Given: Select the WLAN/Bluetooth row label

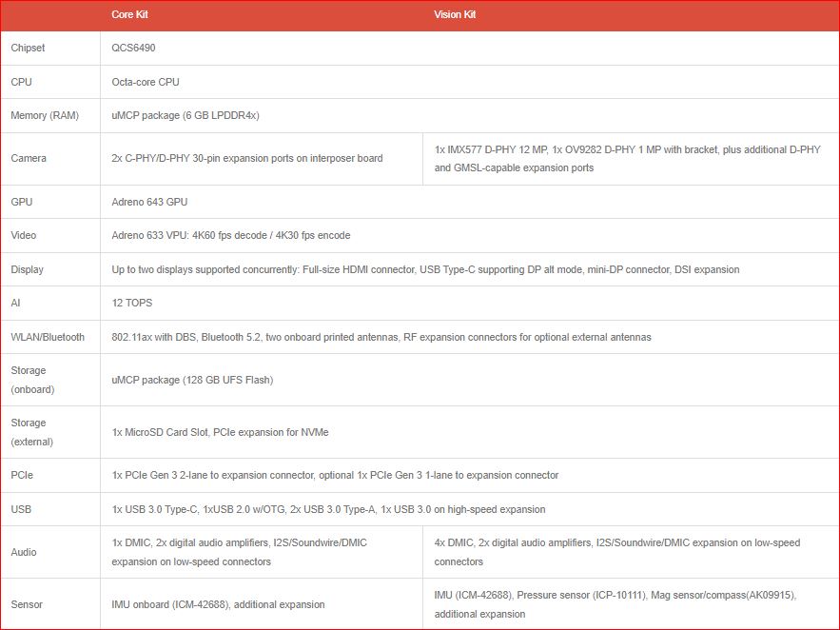Looking at the screenshot, I should (x=48, y=337).
